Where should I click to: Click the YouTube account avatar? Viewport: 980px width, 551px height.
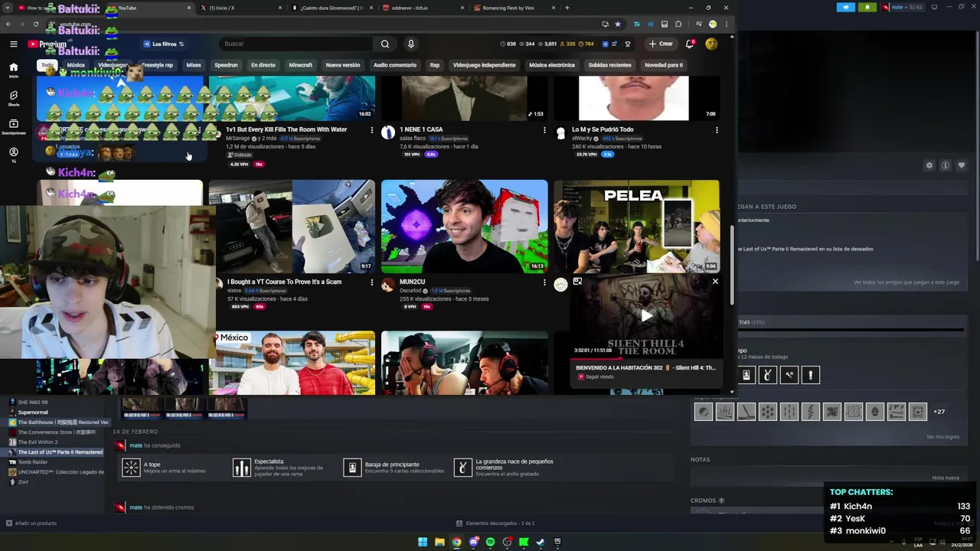pos(711,44)
